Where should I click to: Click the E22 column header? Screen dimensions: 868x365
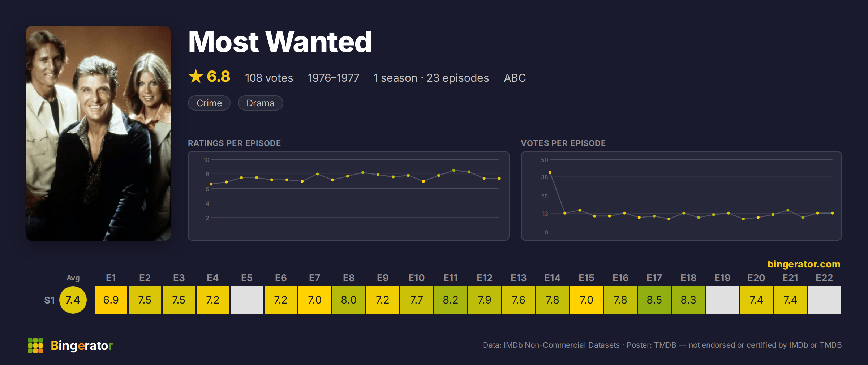tap(824, 278)
